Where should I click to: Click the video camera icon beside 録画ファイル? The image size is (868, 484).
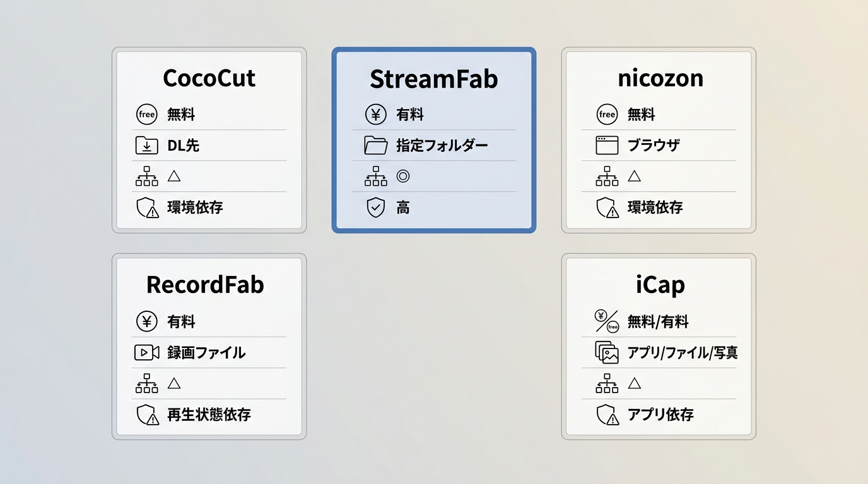(146, 352)
